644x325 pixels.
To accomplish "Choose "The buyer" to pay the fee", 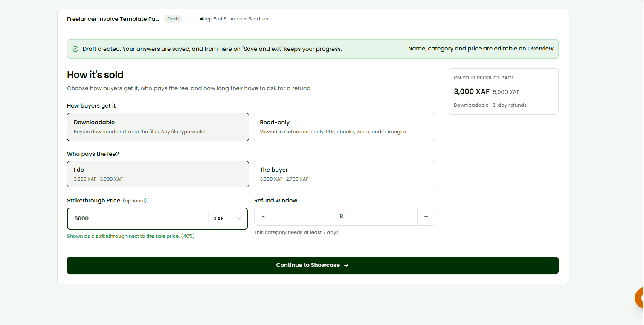I will (344, 174).
